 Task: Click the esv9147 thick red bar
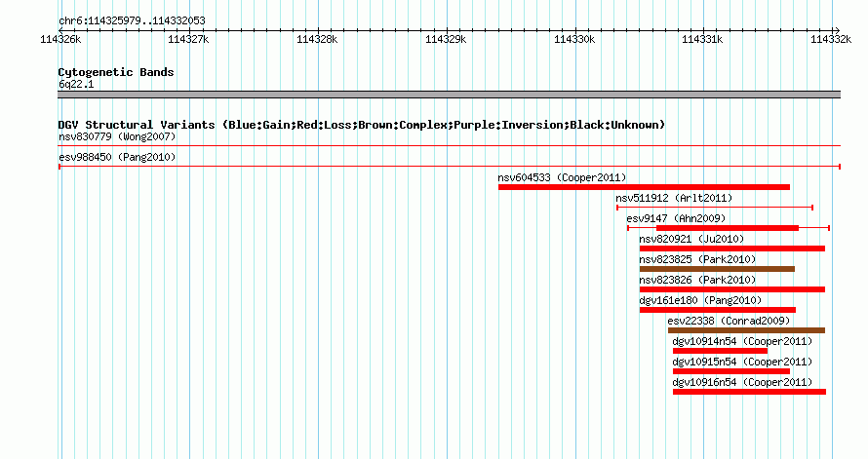[728, 228]
